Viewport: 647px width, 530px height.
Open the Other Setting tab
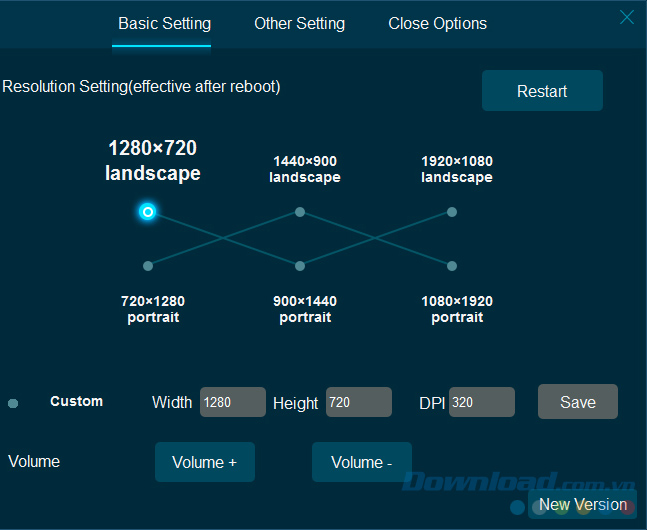point(299,23)
